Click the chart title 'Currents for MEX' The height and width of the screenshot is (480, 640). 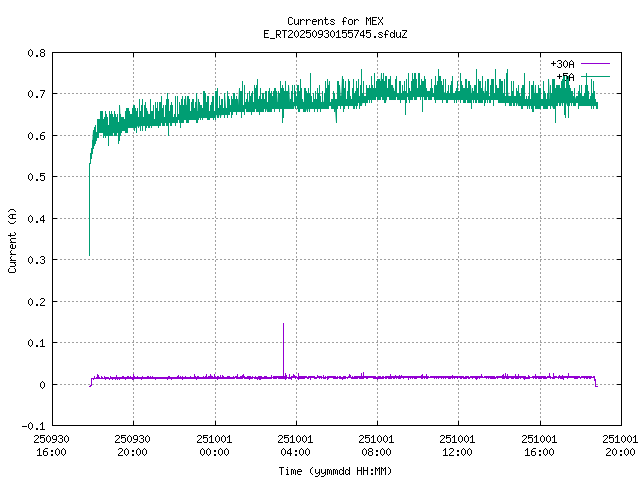333,21
